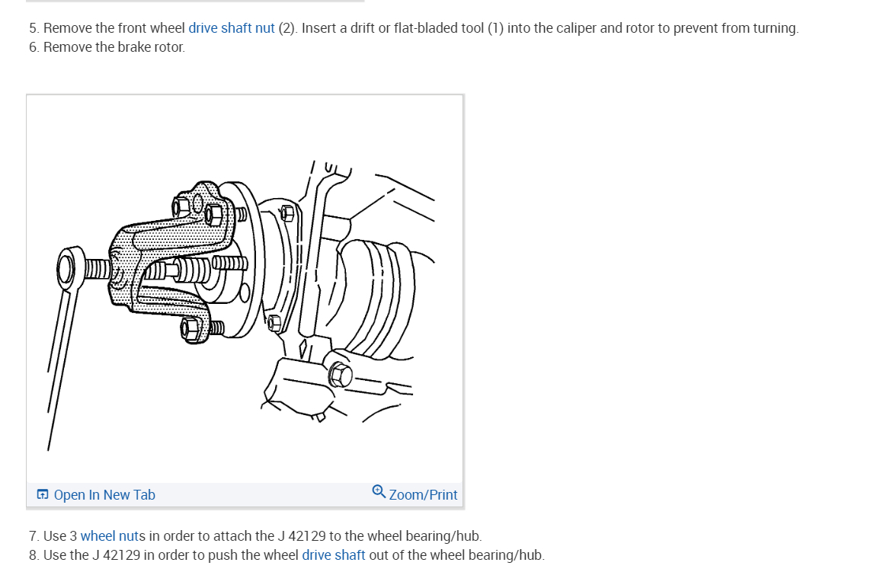The height and width of the screenshot is (588, 893).
Task: Click the large hex bolt below the knuckle
Action: click(x=341, y=375)
